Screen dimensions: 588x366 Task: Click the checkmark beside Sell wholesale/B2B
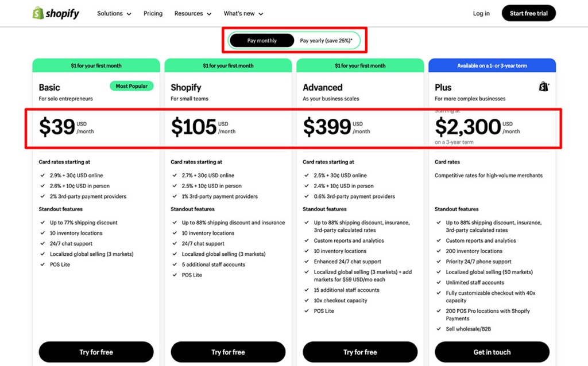click(438, 329)
